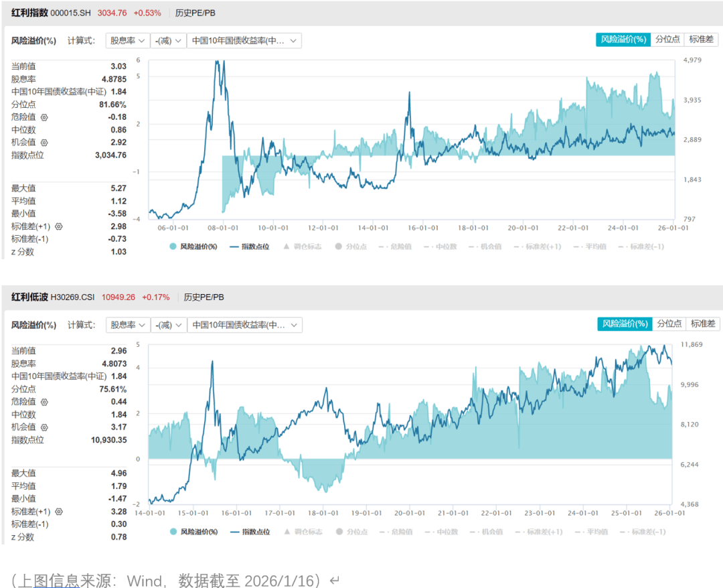Screen dimensions: 723x588
Task: Open 机会值 gear settings in 红利指数 panel
Action: 44,143
